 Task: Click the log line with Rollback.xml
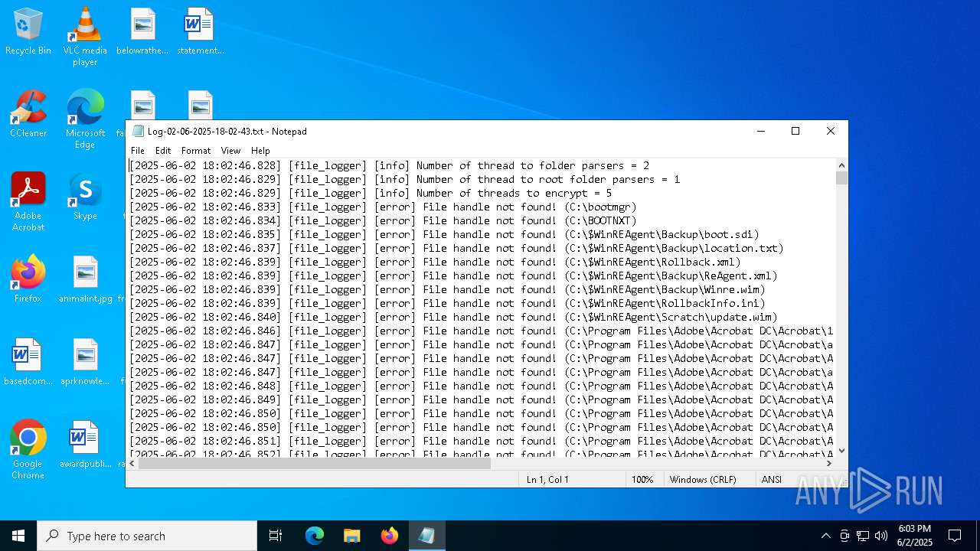tap(435, 262)
